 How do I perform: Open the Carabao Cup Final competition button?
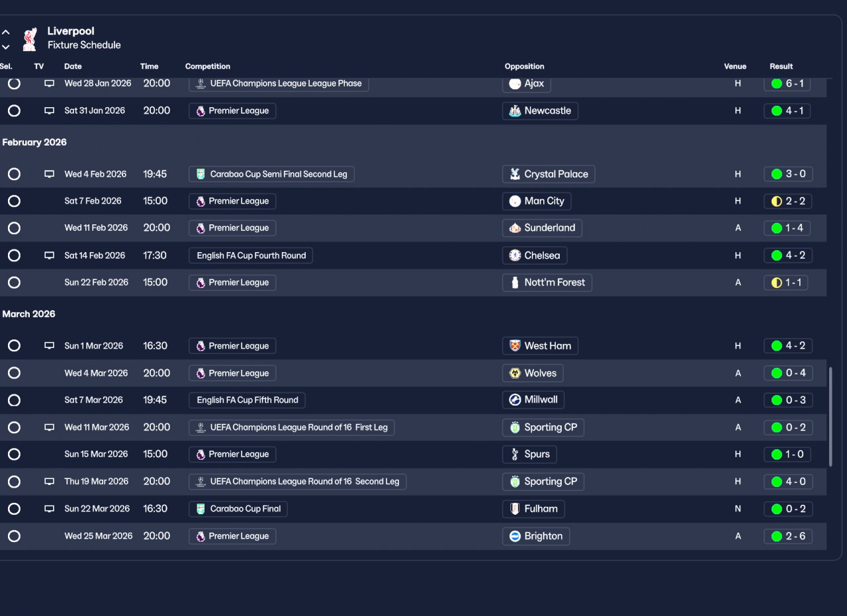pyautogui.click(x=238, y=509)
